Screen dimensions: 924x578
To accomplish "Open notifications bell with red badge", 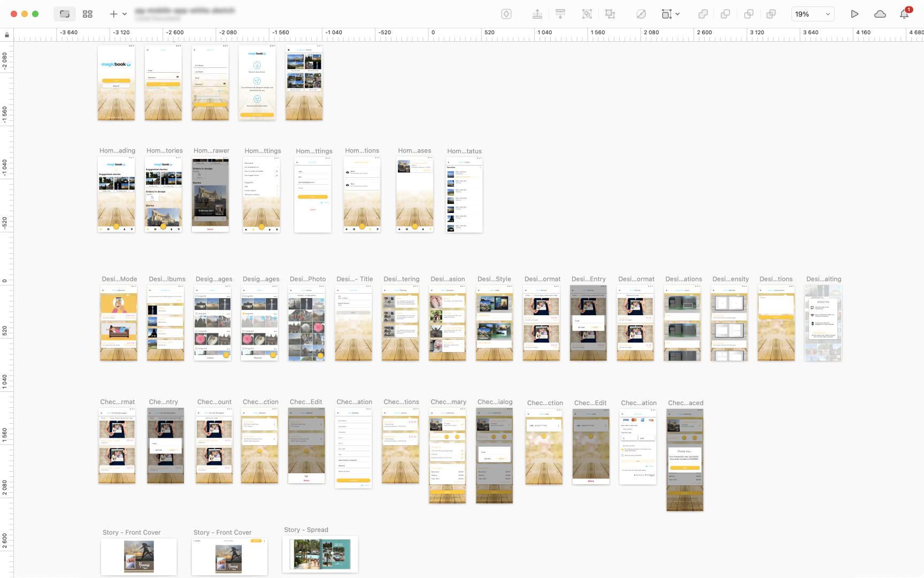I will [x=904, y=14].
